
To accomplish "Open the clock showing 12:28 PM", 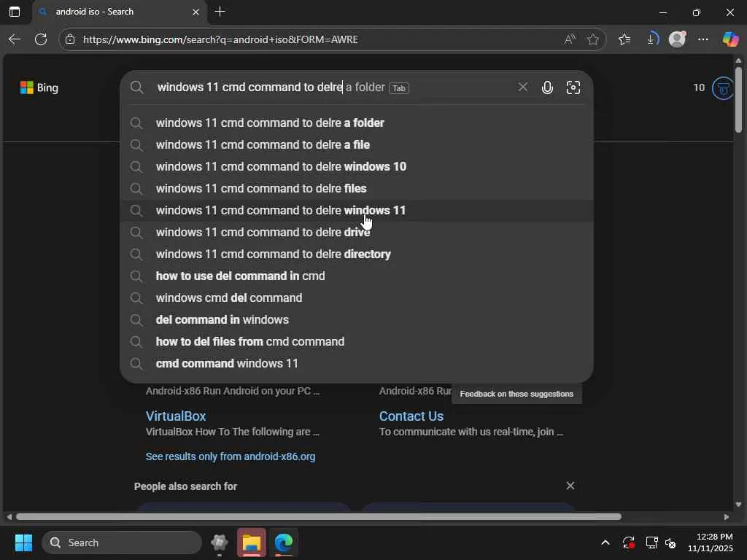I will 711,542.
